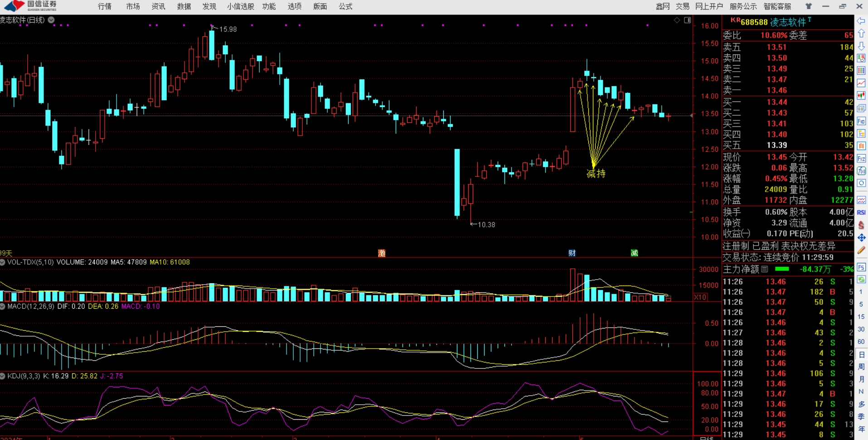Open the quote list icon with clock badge
Viewport: 868px width, 440px height.
coord(861,58)
